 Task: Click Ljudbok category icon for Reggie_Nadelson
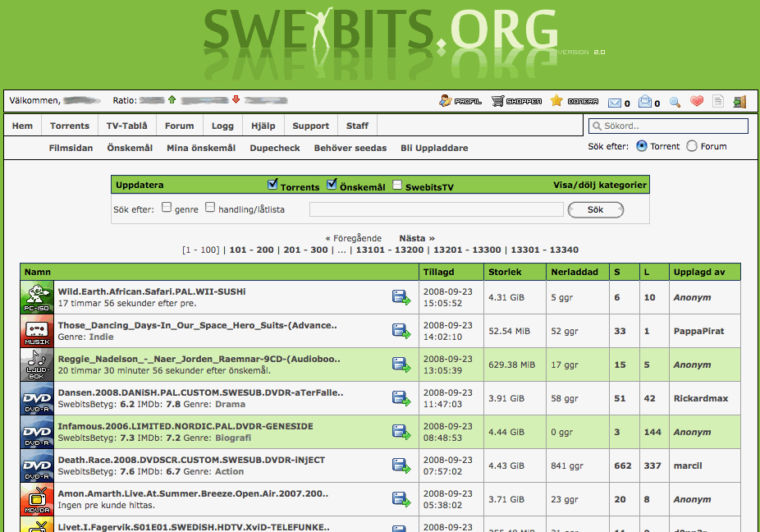pos(37,365)
